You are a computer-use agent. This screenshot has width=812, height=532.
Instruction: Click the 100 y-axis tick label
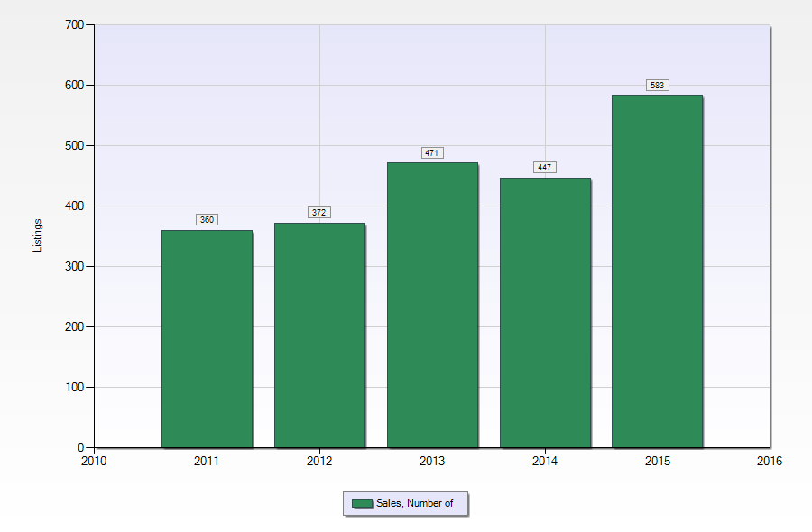coord(75,387)
